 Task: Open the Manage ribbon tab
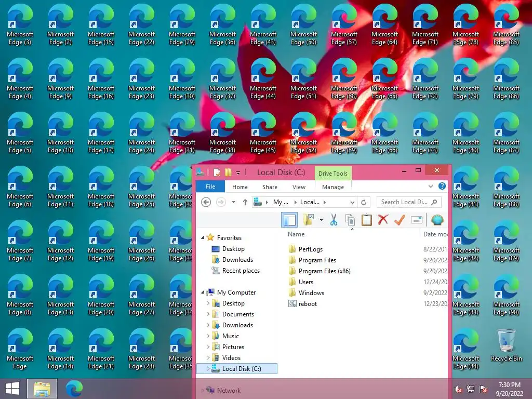(333, 187)
